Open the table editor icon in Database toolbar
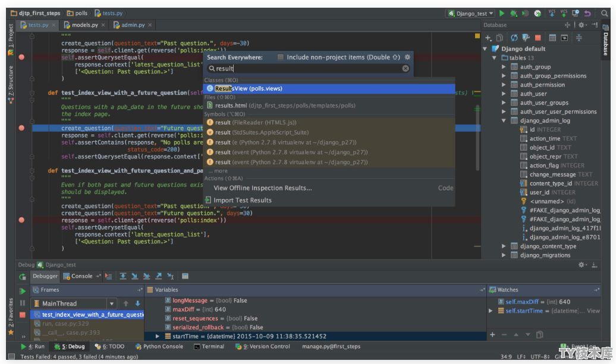 (552, 38)
